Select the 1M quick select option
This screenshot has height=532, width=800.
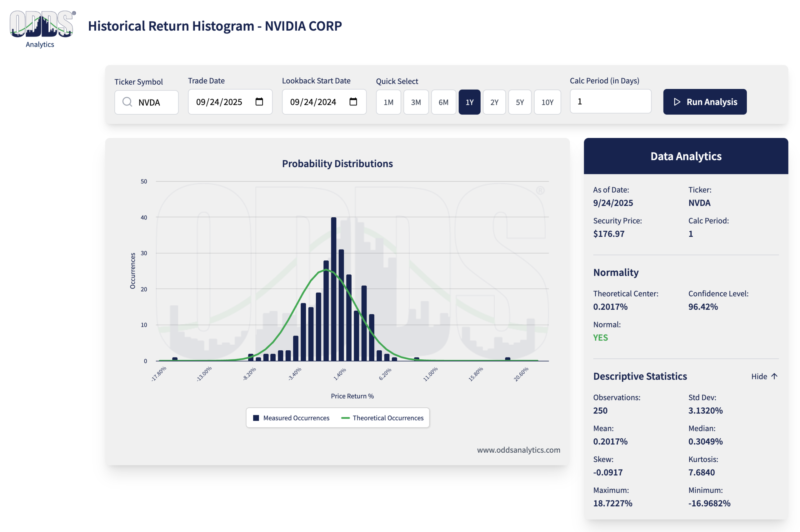[388, 102]
